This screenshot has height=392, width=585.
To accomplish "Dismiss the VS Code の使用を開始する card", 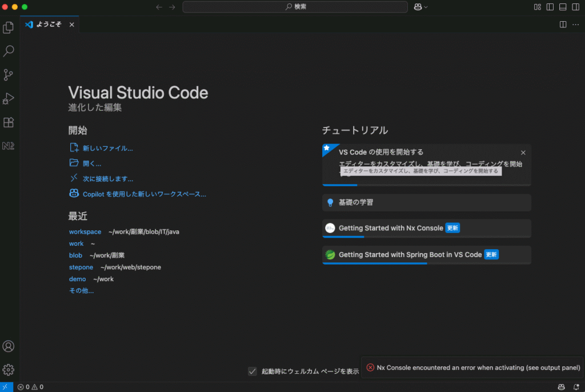I will 523,153.
